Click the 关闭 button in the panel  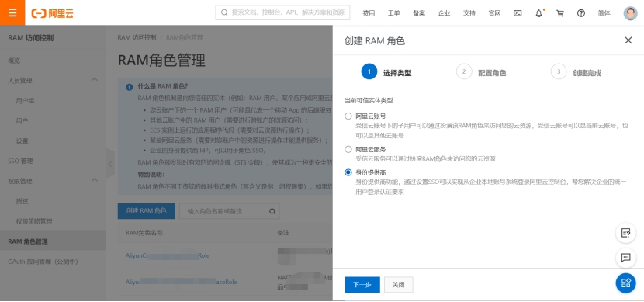coord(398,285)
